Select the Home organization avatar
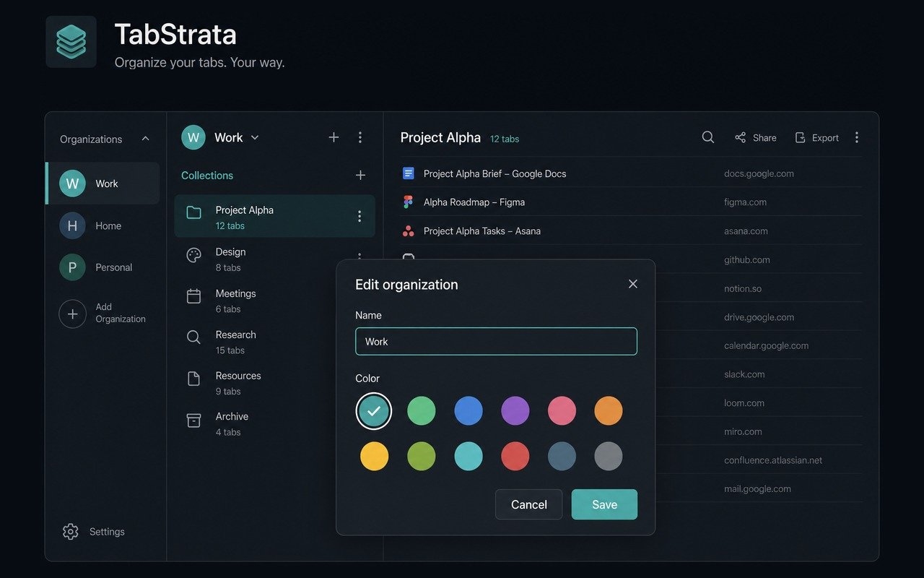This screenshot has width=924, height=578. 72,225
